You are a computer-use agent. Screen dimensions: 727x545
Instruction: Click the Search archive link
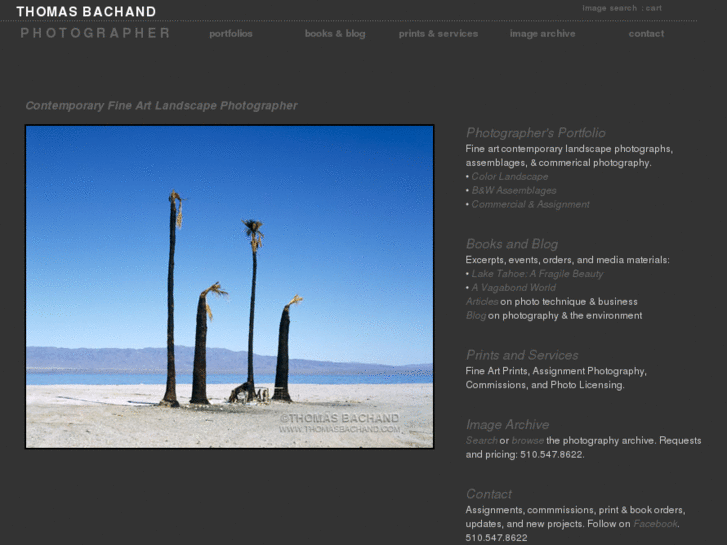[x=481, y=441]
